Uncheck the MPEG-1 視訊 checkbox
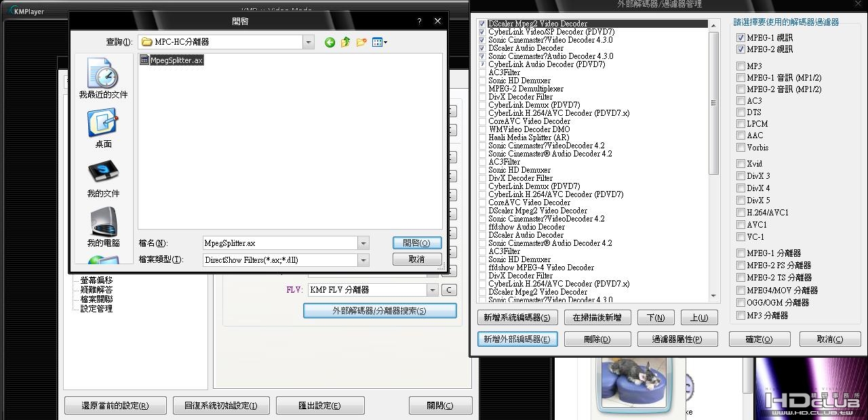The image size is (868, 420). click(741, 38)
